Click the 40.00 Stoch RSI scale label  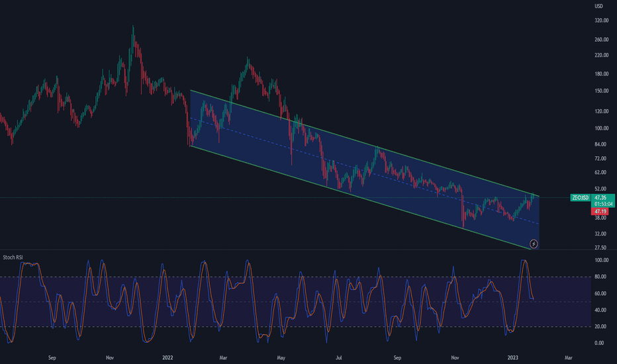(x=600, y=310)
